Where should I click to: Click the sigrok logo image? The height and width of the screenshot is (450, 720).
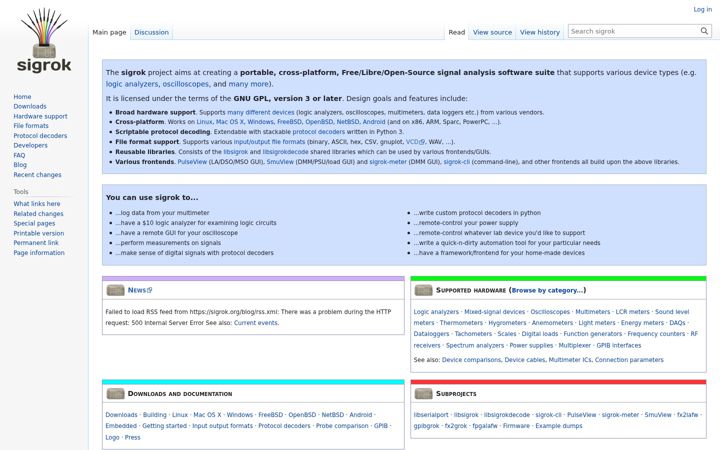point(44,40)
